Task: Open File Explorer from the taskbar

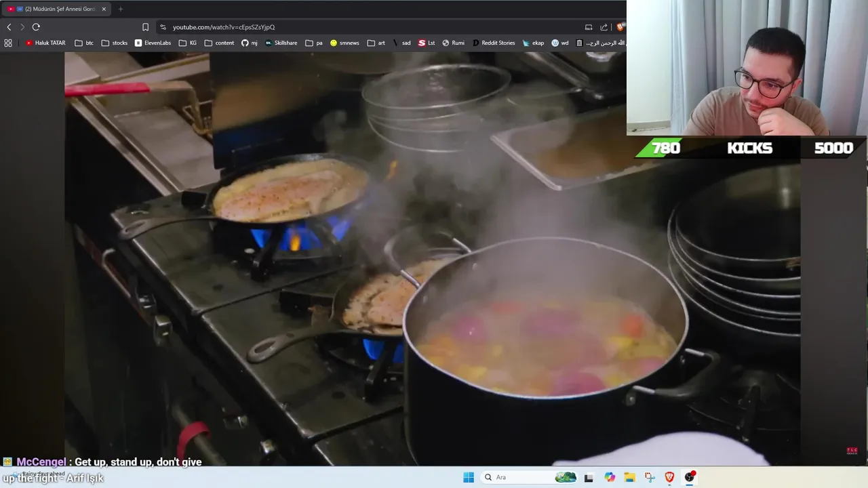Action: [x=629, y=477]
